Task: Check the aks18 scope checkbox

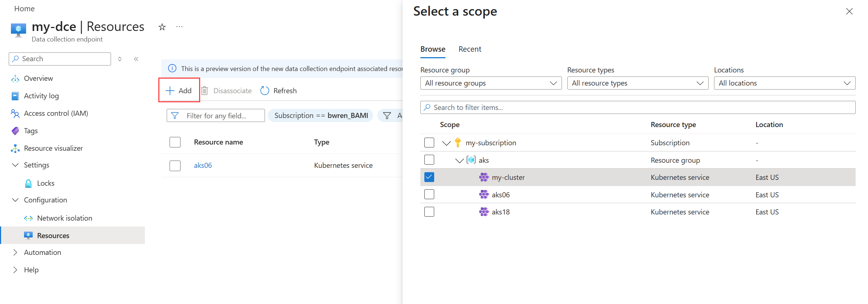Action: click(x=429, y=212)
